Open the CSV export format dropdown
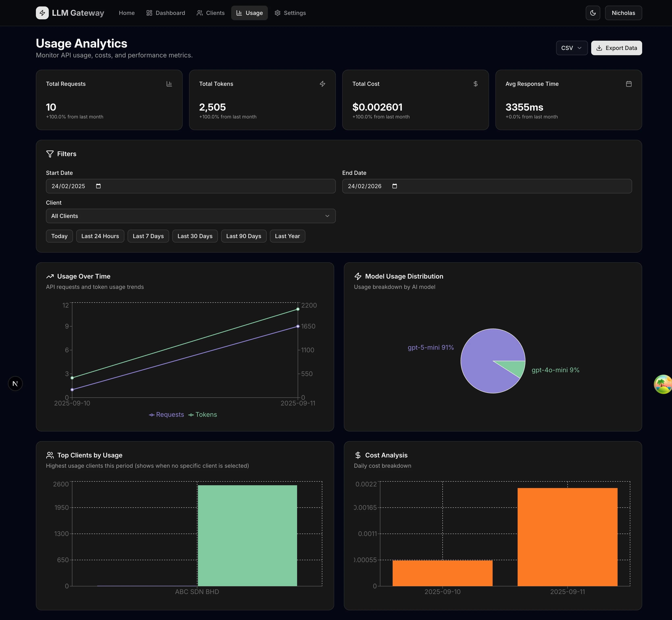 (x=572, y=48)
